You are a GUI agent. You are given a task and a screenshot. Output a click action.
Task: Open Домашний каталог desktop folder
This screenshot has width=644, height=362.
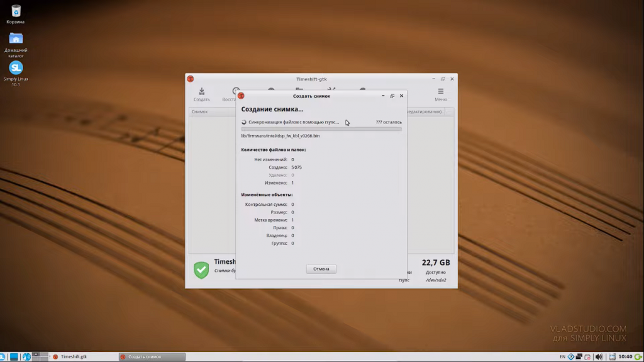16,45
